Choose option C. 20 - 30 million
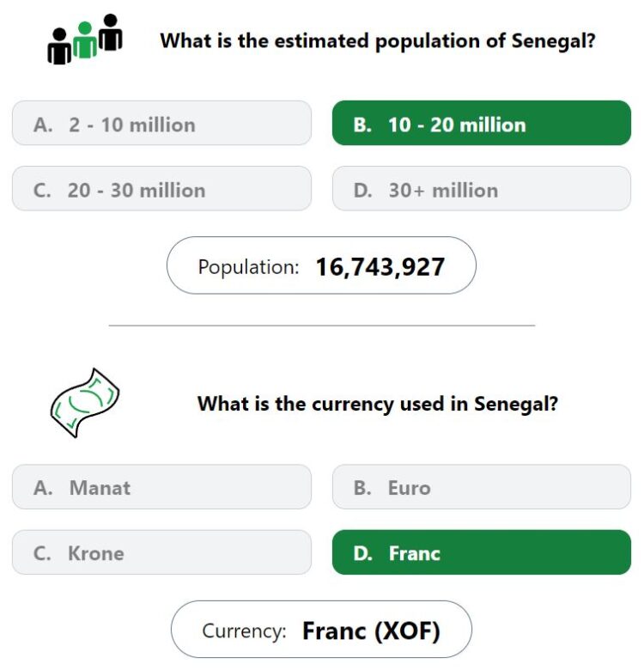 coord(161,189)
